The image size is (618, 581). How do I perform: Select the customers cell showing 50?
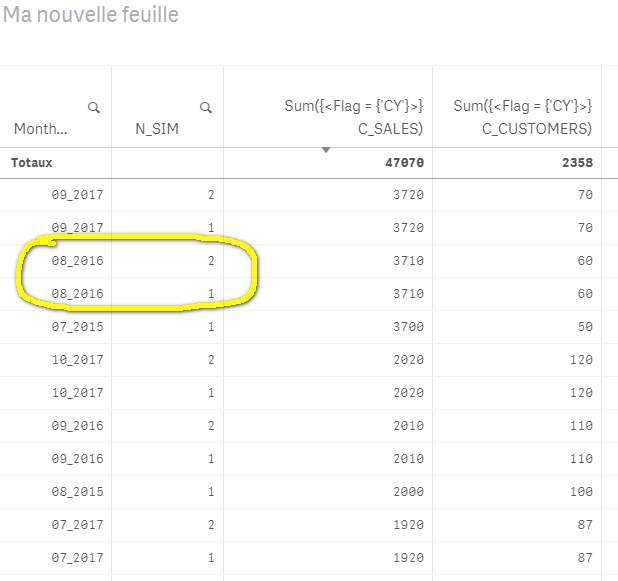tap(584, 327)
